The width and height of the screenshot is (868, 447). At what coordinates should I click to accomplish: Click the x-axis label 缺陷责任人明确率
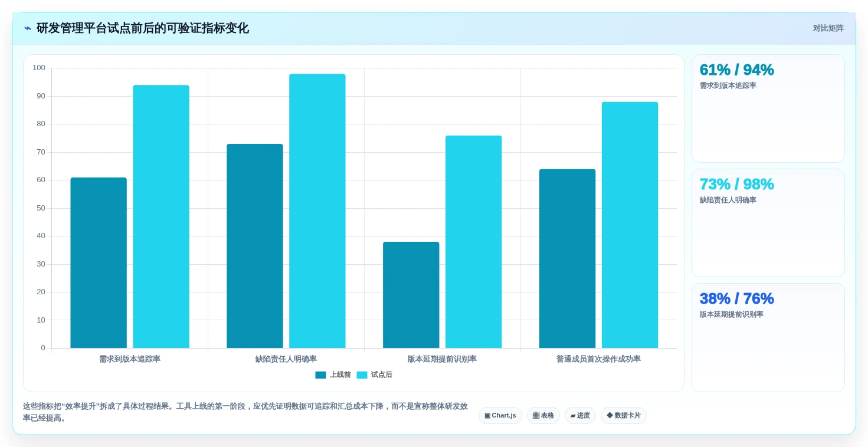coord(286,359)
